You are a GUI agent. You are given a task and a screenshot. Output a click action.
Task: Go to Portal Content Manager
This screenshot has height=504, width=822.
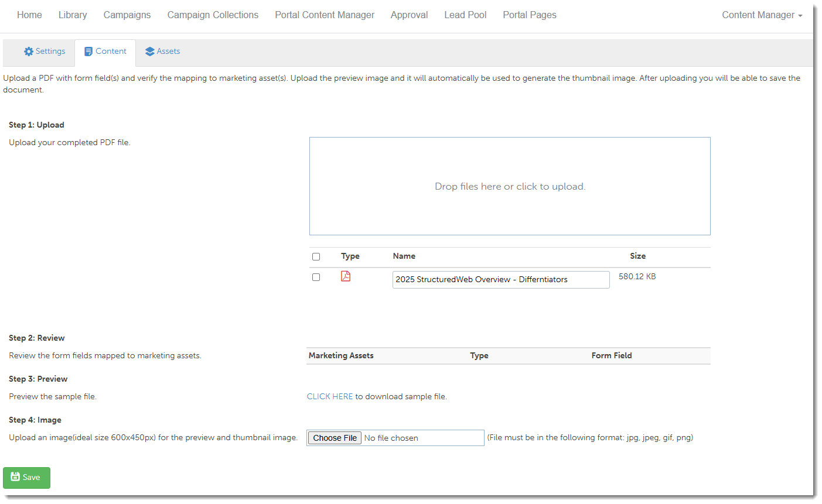(x=325, y=15)
